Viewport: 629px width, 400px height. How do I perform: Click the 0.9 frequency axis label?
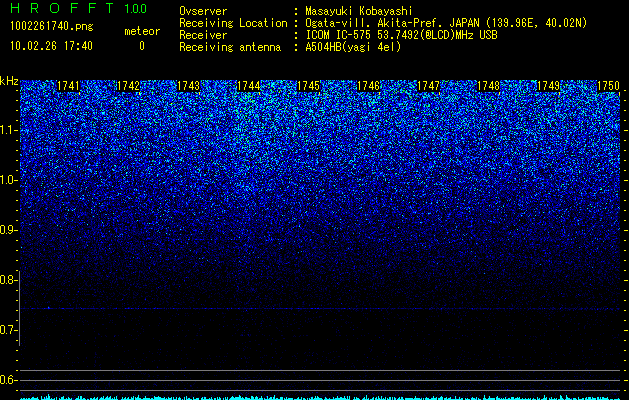(x=9, y=230)
